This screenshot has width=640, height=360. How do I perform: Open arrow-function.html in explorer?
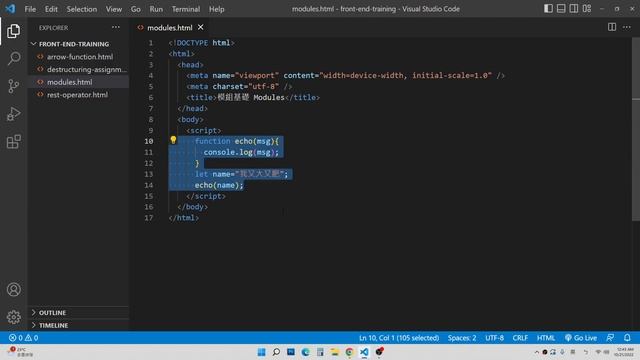tap(80, 57)
